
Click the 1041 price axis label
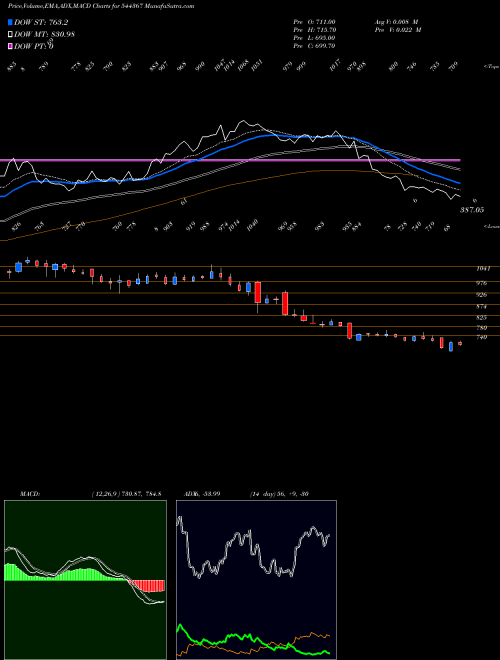pos(482,269)
